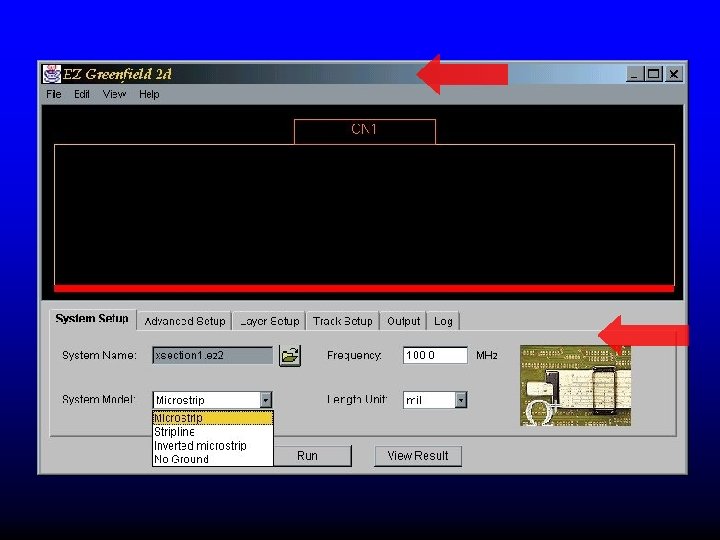Click the System Name field xsection1.ez2
Image resolution: width=720 pixels, height=540 pixels.
pos(213,355)
